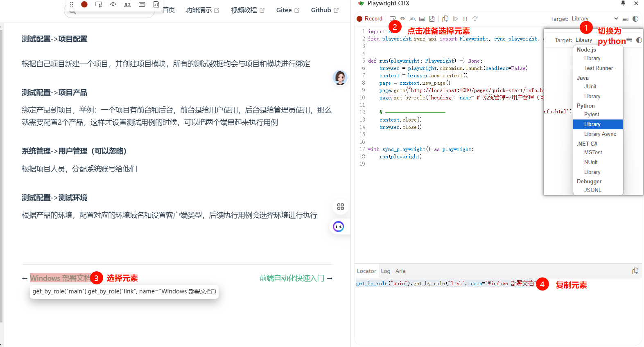Copy generated code with CRX toolbar copy icon
The height and width of the screenshot is (347, 644).
(x=445, y=19)
